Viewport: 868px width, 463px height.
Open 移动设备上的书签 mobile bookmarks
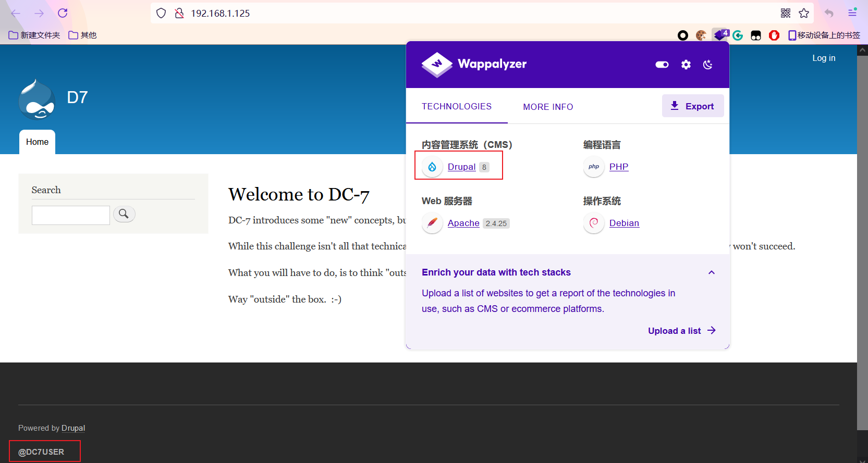[x=824, y=35]
